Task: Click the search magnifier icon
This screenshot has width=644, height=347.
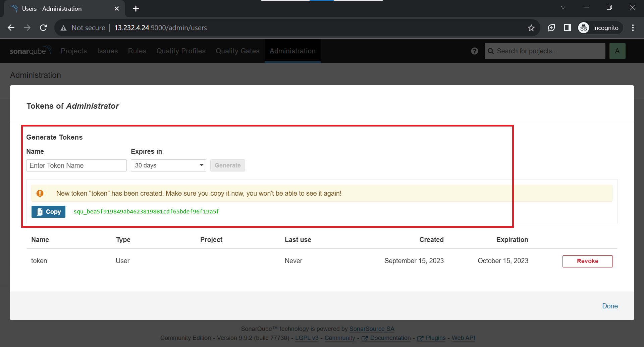Action: point(491,51)
